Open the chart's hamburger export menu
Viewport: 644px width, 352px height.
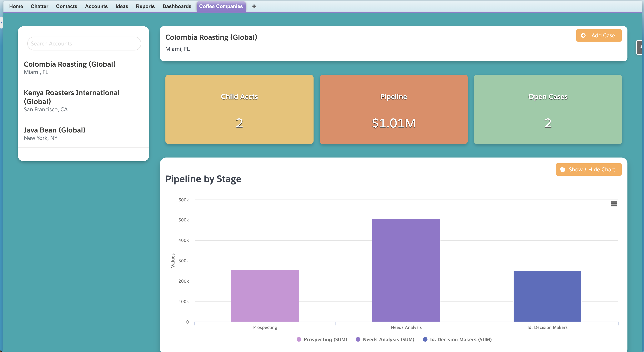[x=614, y=204]
